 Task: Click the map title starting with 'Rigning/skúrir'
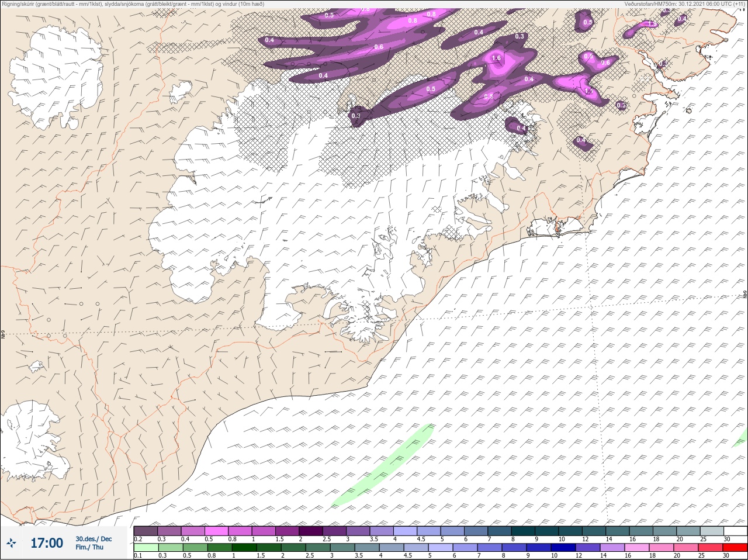point(133,4)
